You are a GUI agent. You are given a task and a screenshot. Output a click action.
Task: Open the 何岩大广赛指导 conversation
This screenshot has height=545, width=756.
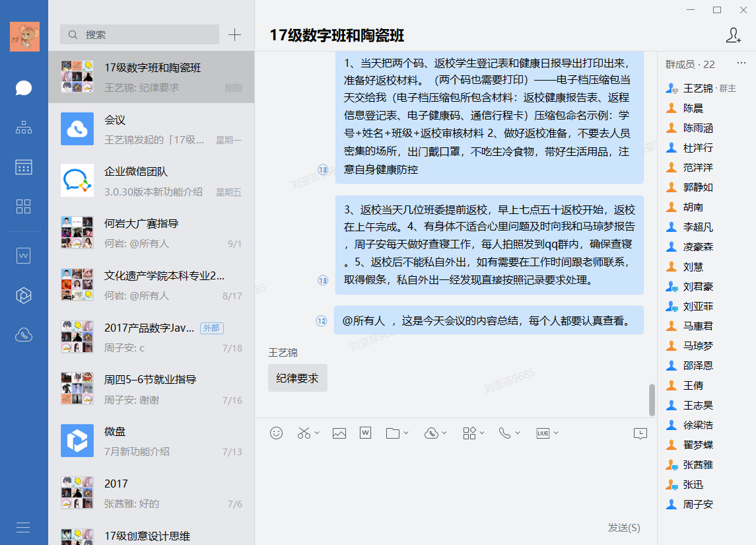click(151, 233)
